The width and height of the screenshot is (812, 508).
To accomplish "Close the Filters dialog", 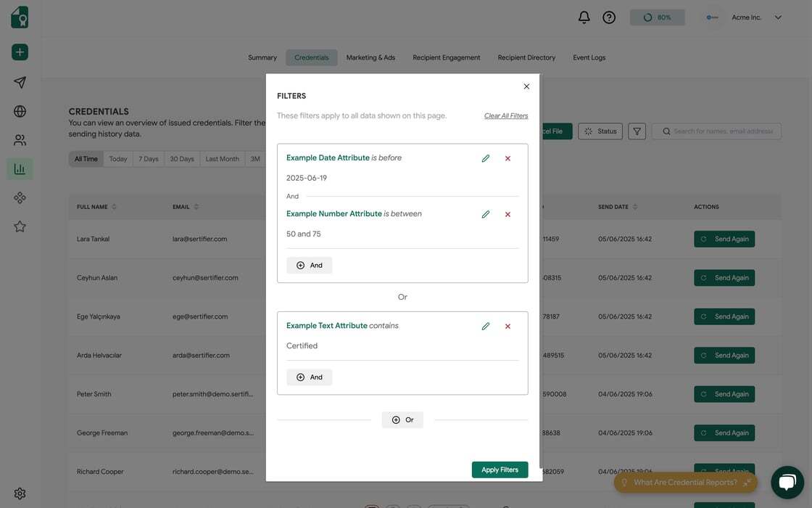I will [x=526, y=86].
